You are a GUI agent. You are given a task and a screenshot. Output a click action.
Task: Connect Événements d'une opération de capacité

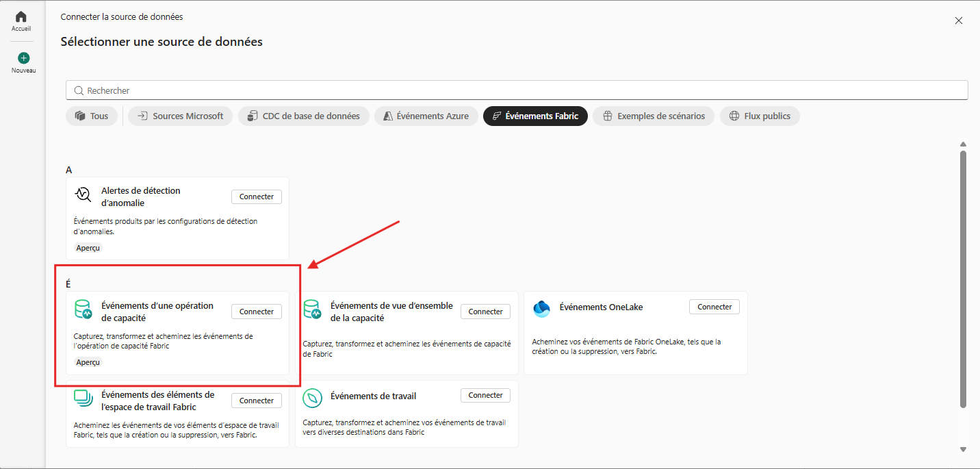point(257,312)
